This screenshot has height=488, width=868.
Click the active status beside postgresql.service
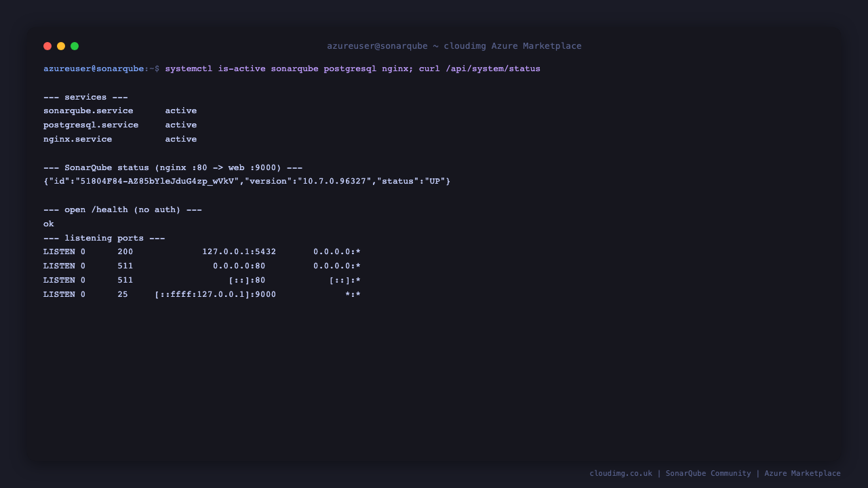tap(181, 125)
